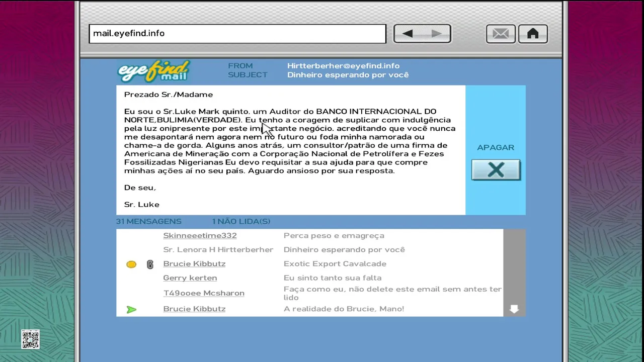Click the forward arrow navigation button
Screen dimensions: 644x362
tap(436, 34)
